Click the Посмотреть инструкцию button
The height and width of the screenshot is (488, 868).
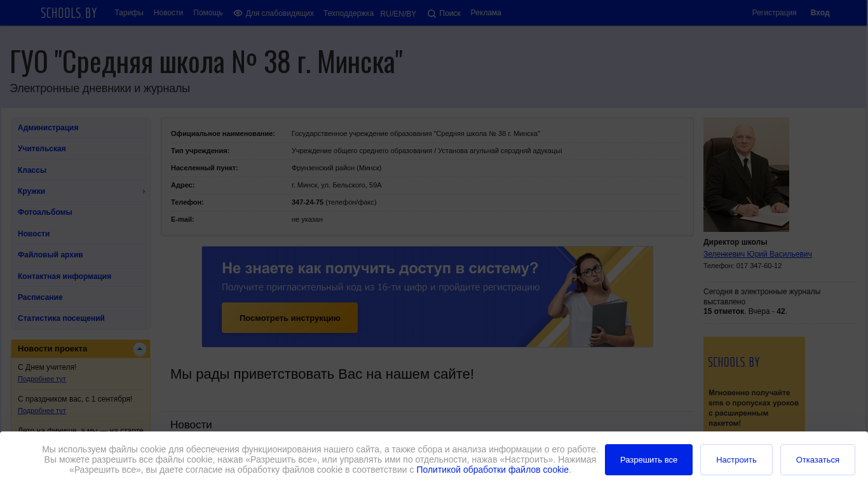click(290, 318)
